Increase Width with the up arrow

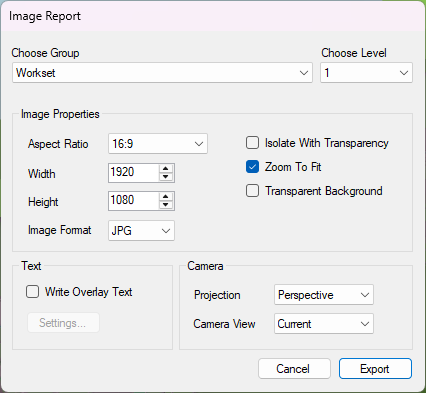tap(166, 168)
